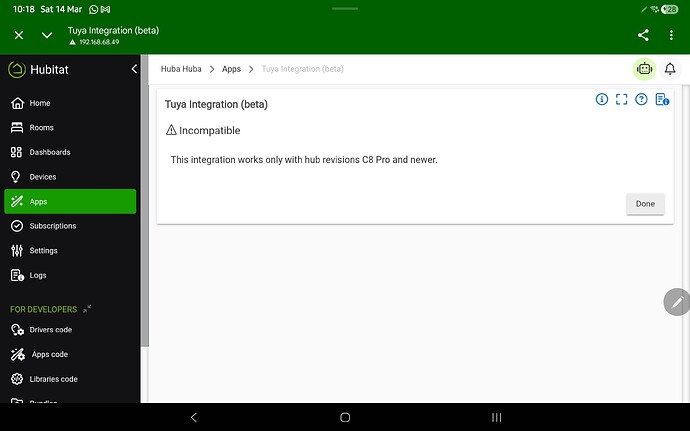Tap the WhatsApp notification icon
The width and height of the screenshot is (690, 431).
93,9
